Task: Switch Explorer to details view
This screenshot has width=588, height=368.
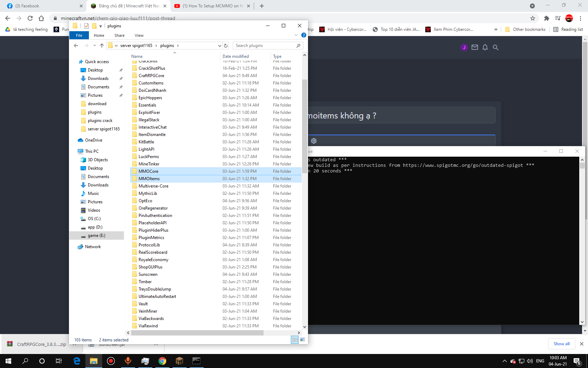Action: pos(295,340)
